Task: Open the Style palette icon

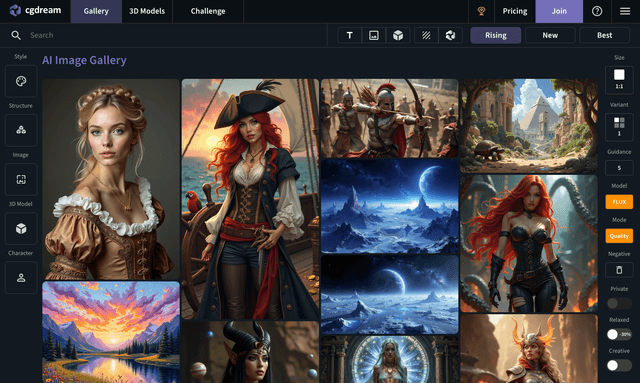Action: click(x=21, y=81)
